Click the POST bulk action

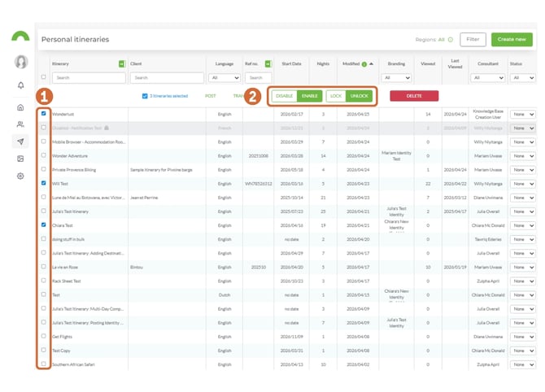click(x=211, y=96)
